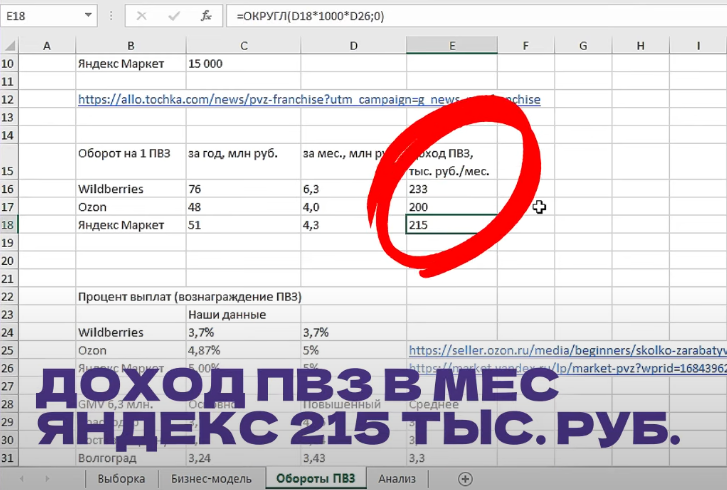This screenshot has height=490, width=727.
Task: Select the active cell with value 215
Action: pos(452,225)
